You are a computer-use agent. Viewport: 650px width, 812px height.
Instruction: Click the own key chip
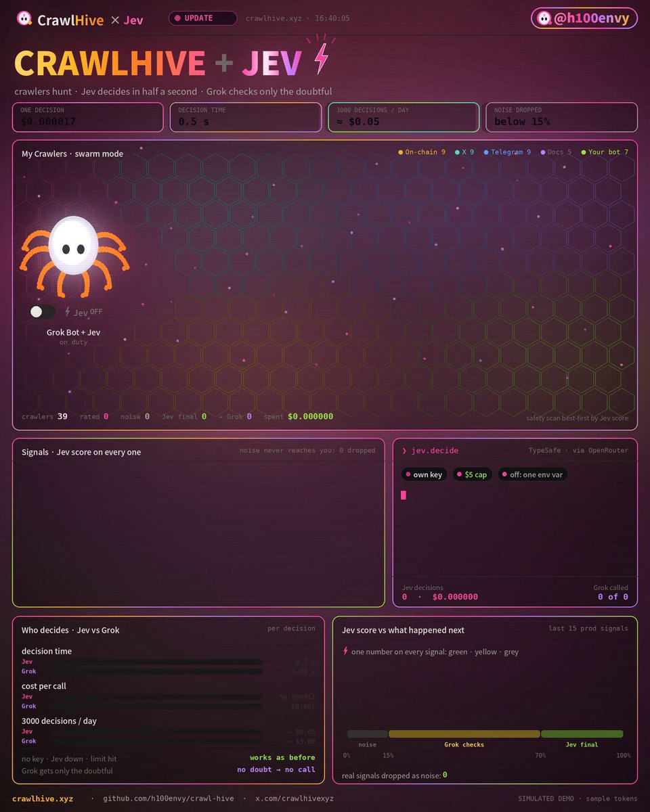pos(424,474)
